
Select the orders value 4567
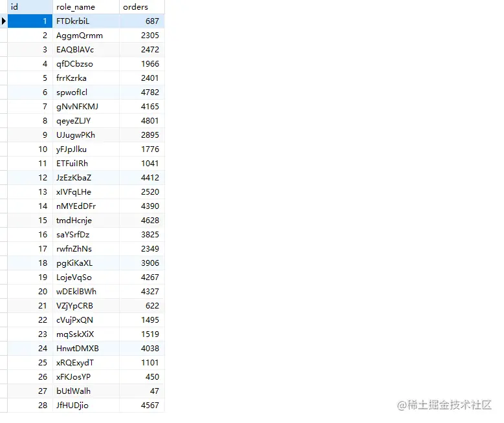(x=142, y=406)
